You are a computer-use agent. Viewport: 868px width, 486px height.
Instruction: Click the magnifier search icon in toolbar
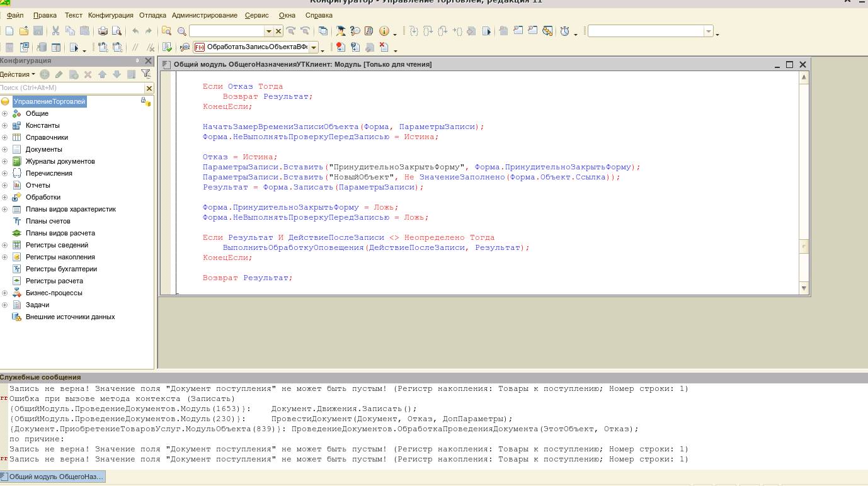pos(181,31)
